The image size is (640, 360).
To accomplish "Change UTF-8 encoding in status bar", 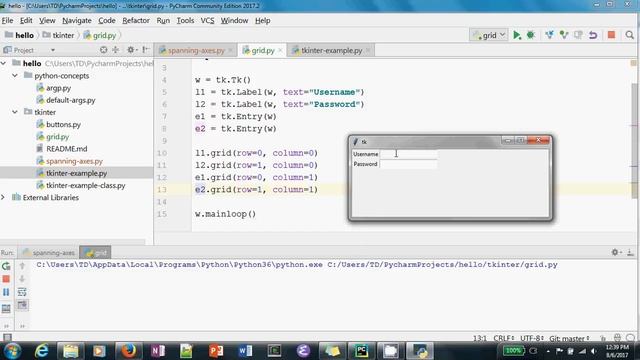I will point(532,338).
